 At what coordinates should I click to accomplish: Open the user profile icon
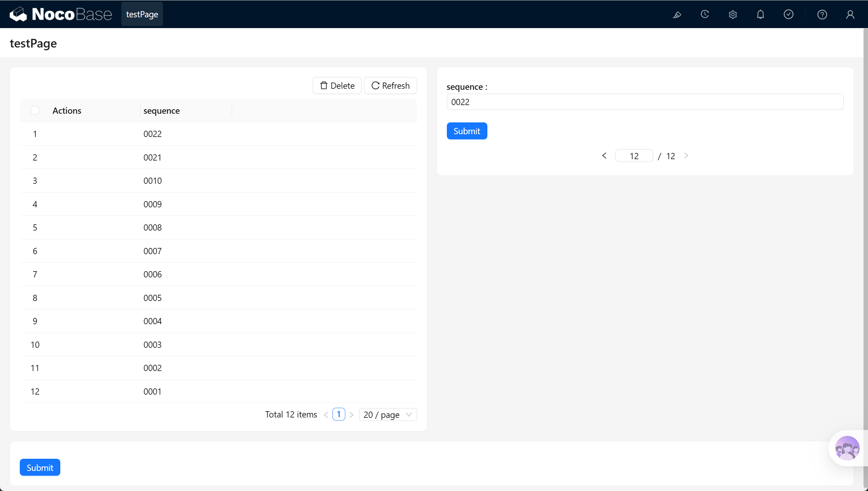click(x=850, y=15)
